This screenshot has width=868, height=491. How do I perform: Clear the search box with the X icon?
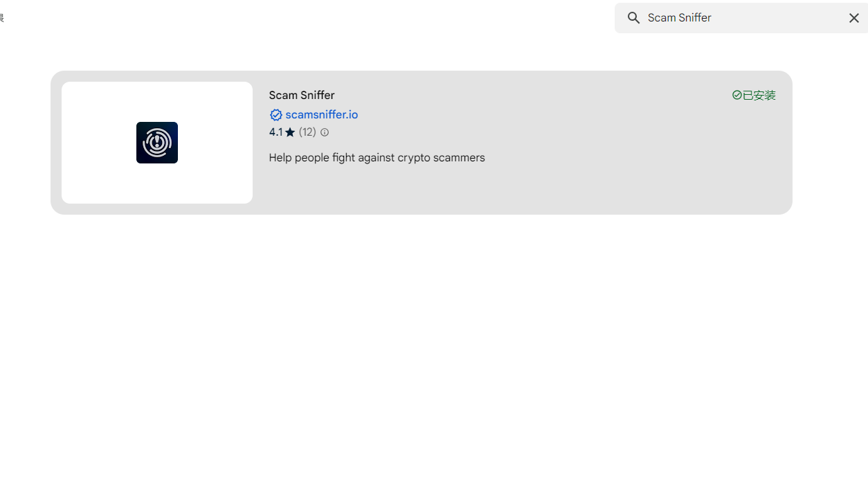click(853, 18)
